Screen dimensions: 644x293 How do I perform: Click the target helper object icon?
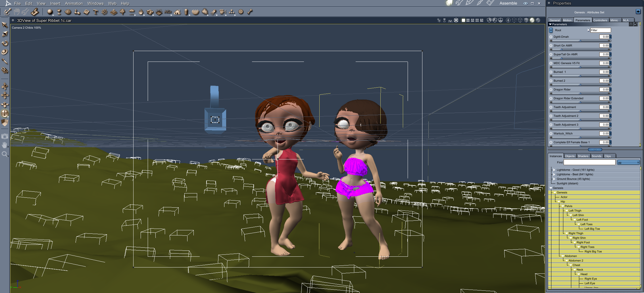pyautogui.click(x=241, y=12)
